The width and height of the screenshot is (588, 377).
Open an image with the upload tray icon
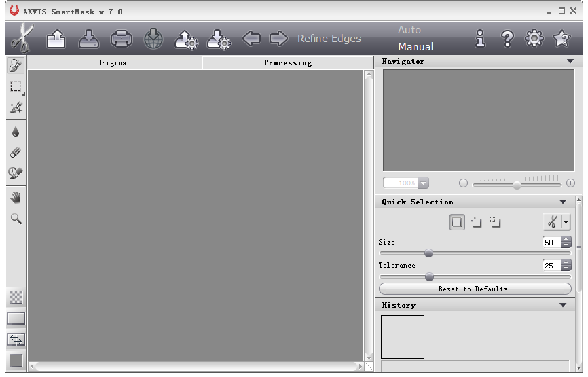click(56, 39)
